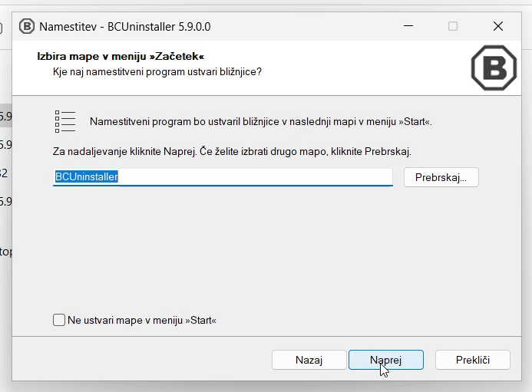Enable the "Ne ustvari mape v meniju Start" checkbox
Image resolution: width=532 pixels, height=392 pixels.
click(x=59, y=320)
